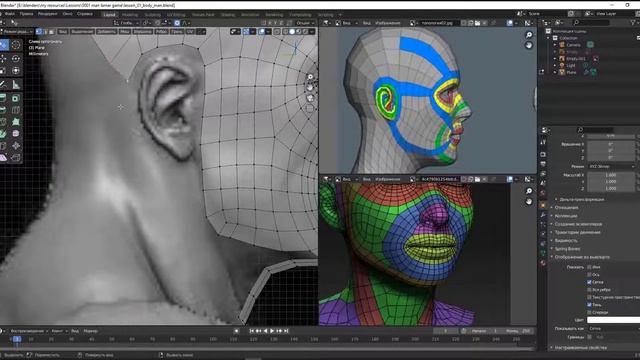Open the Material properties tab
Screen dimensions: 640x360
pyautogui.click(x=543, y=263)
